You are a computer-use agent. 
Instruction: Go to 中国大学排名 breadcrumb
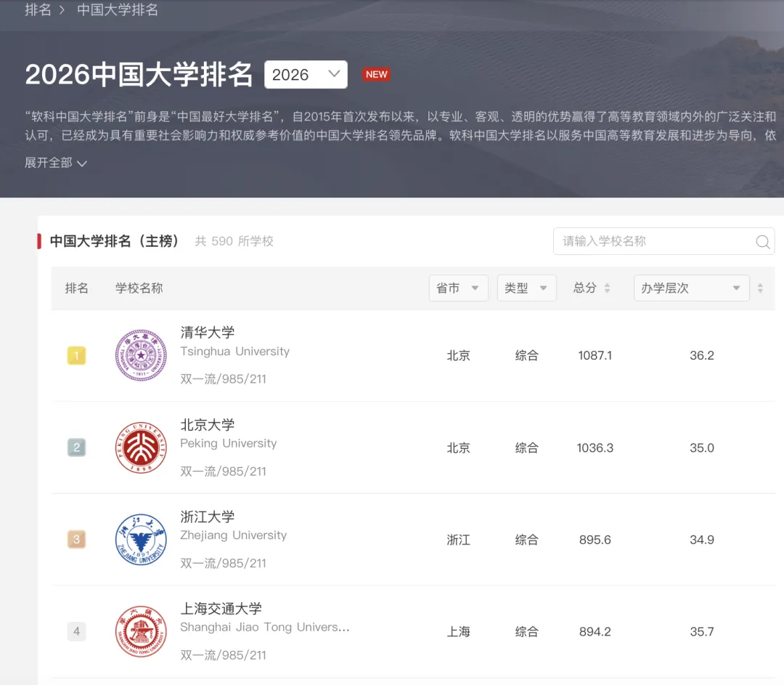(118, 9)
